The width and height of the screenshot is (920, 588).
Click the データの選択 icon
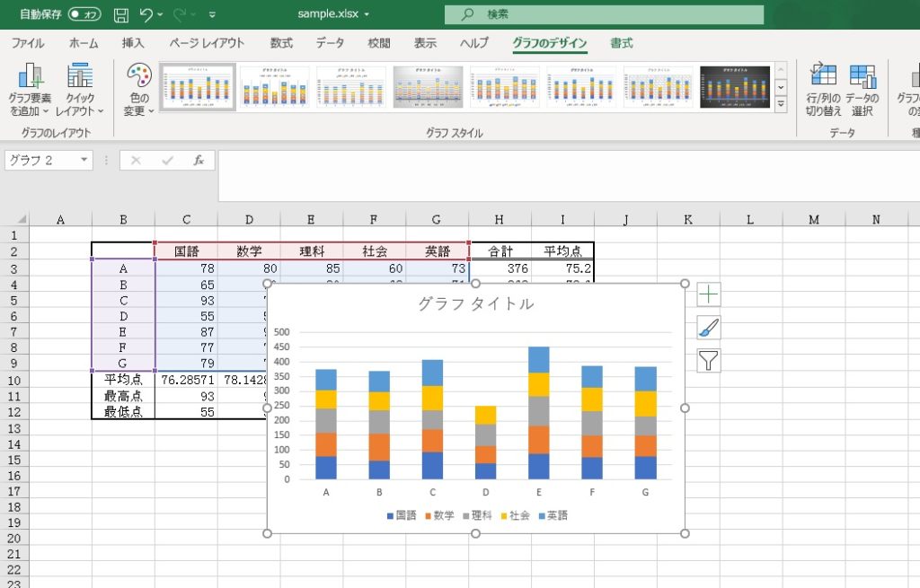pos(862,77)
